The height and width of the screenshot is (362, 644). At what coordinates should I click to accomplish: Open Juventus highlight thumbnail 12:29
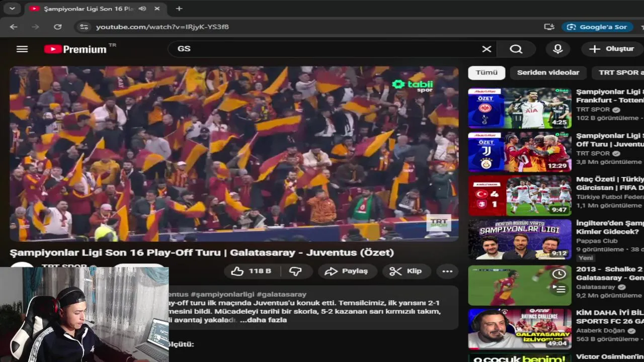pyautogui.click(x=520, y=152)
